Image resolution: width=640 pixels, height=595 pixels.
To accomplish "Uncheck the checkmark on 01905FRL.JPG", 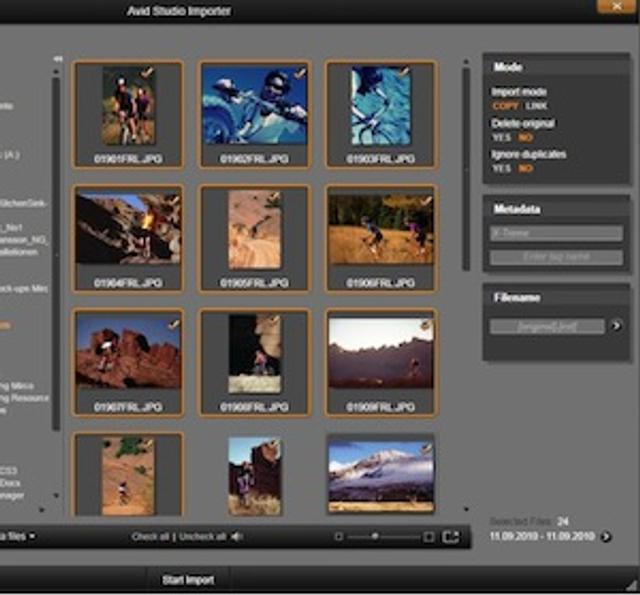I will point(275,197).
